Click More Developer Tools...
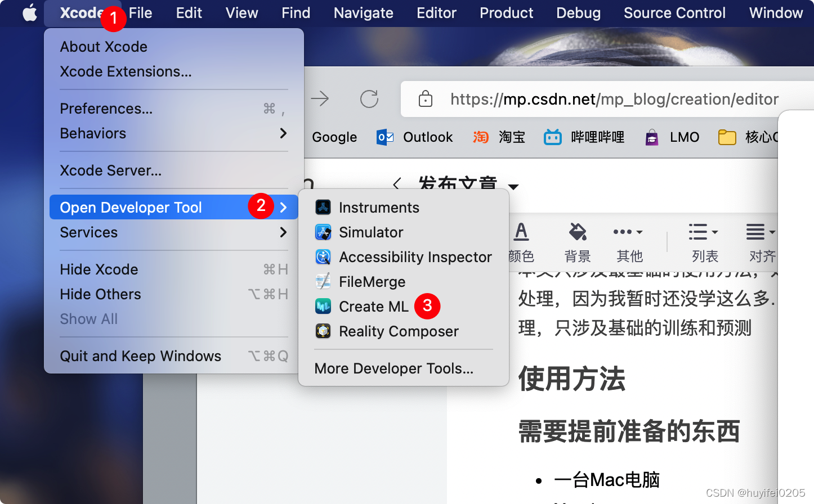 pyautogui.click(x=393, y=368)
